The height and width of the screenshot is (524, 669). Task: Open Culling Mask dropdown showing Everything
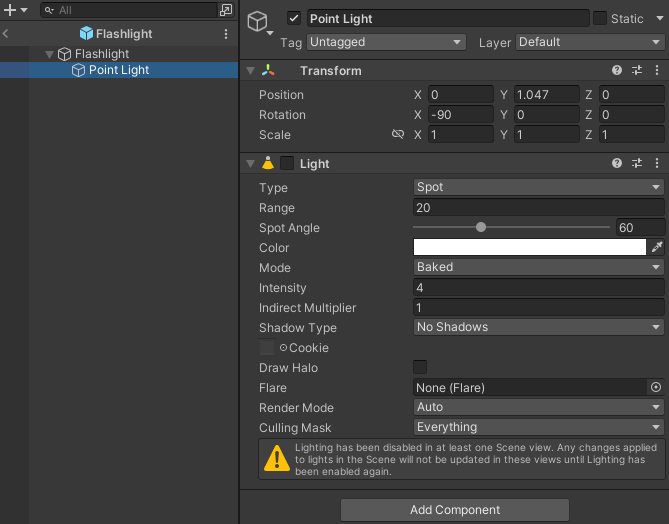(x=538, y=427)
